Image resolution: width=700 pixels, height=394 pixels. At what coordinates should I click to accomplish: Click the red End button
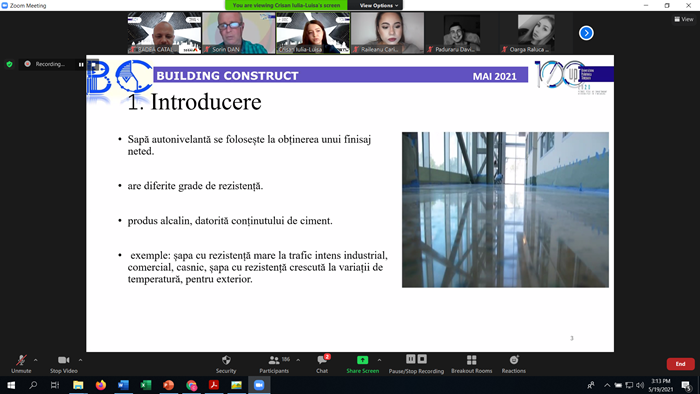click(680, 364)
